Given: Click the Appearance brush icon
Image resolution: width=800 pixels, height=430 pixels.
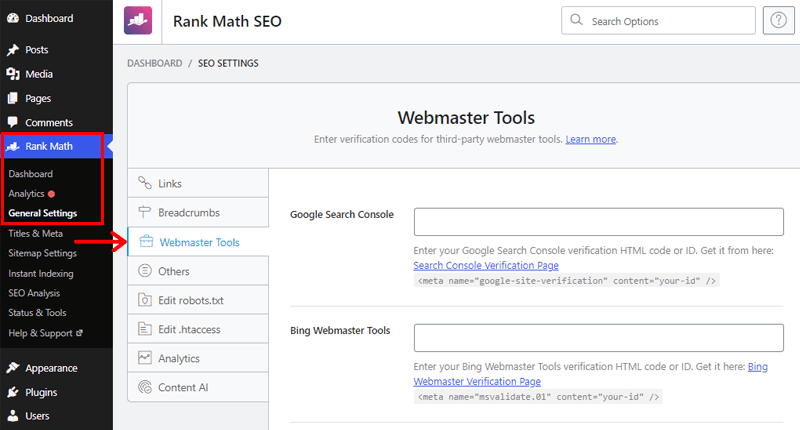Looking at the screenshot, I should coord(13,368).
